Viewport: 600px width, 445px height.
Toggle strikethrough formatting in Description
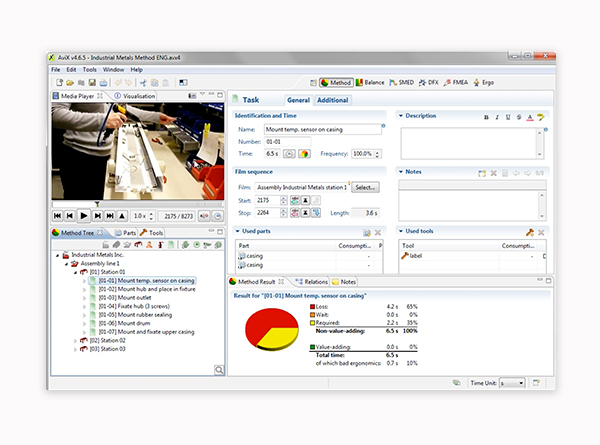519,116
